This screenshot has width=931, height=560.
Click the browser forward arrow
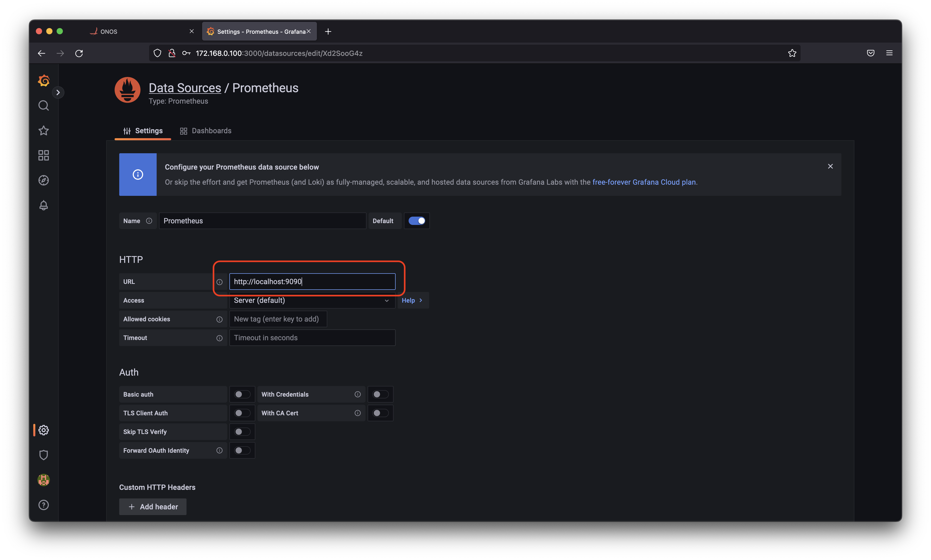click(60, 53)
